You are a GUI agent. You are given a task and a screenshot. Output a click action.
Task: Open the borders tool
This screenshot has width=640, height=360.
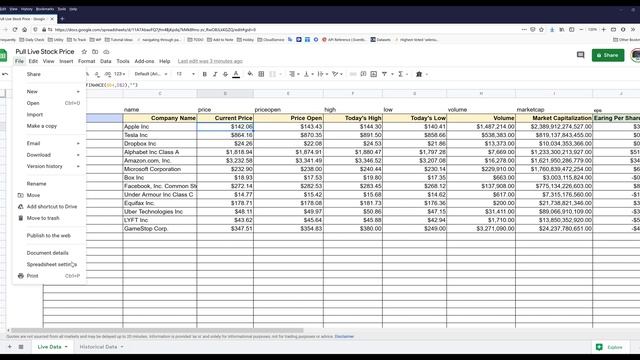click(x=261, y=74)
